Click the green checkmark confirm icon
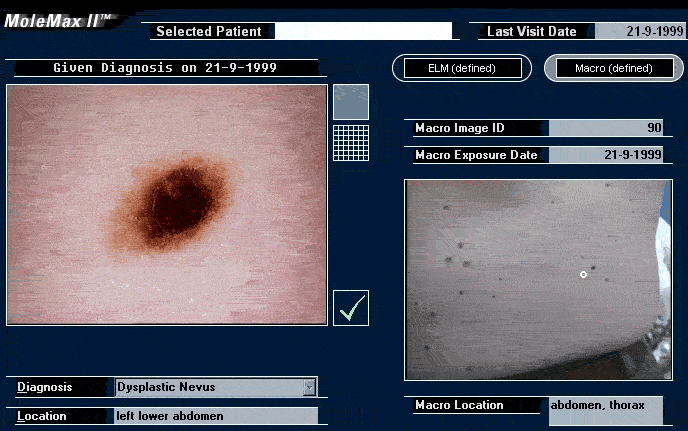 coord(351,308)
